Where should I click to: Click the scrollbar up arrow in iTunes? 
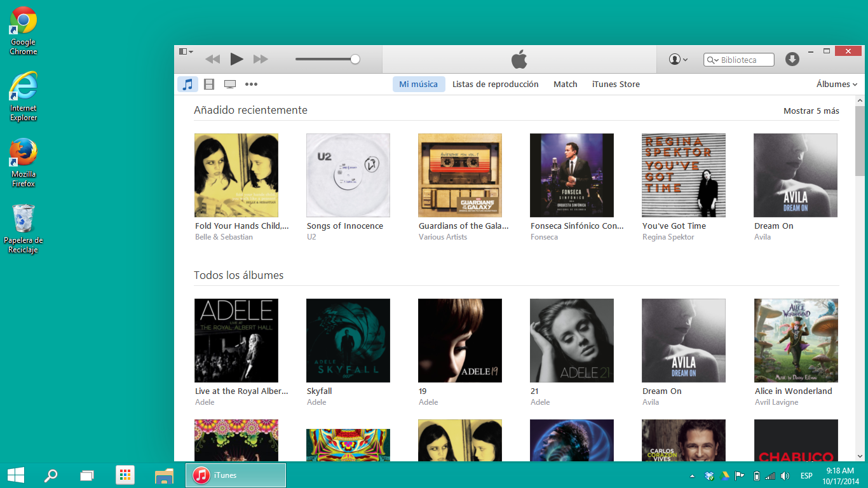(x=860, y=100)
